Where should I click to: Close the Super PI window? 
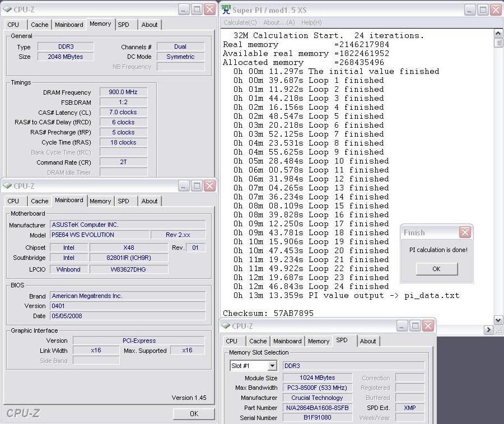pos(496,10)
